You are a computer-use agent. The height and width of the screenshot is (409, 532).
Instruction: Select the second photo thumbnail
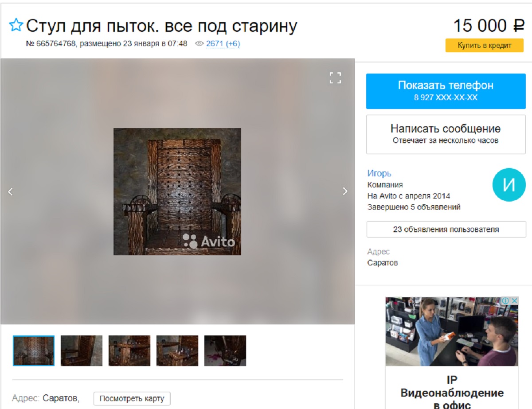pos(82,351)
